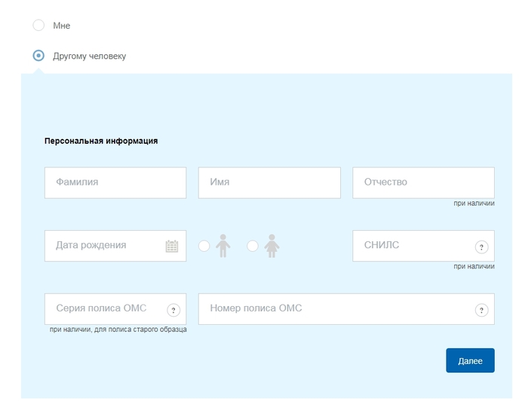Click into the Имя text field
The height and width of the screenshot is (420, 528).
click(x=269, y=182)
